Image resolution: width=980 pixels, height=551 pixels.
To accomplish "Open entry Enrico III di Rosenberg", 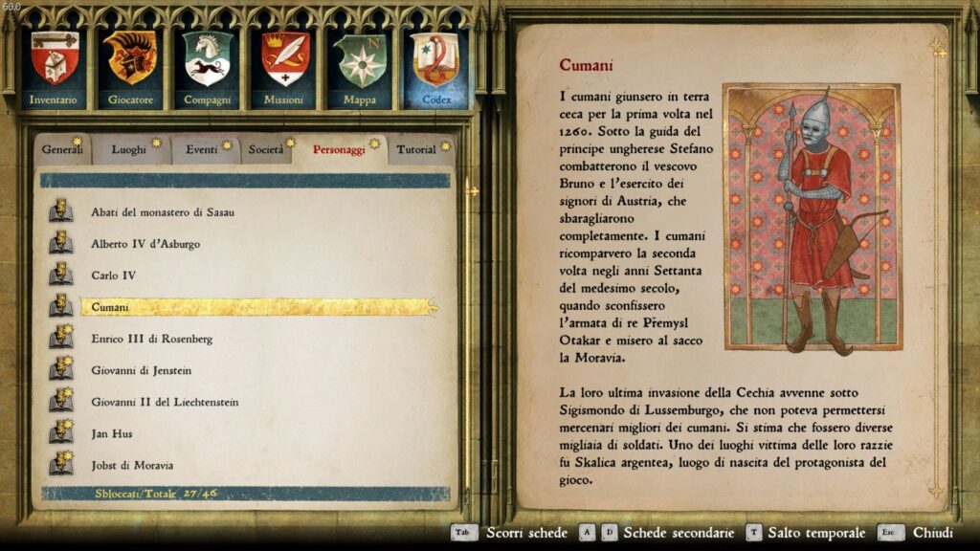I will 152,339.
